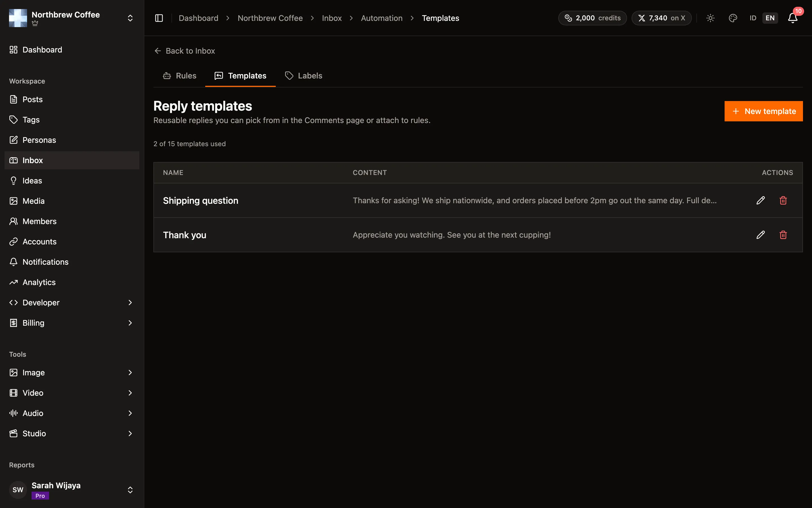The width and height of the screenshot is (812, 508).
Task: Click the Northbrew Coffee workspace logo
Action: [18, 18]
